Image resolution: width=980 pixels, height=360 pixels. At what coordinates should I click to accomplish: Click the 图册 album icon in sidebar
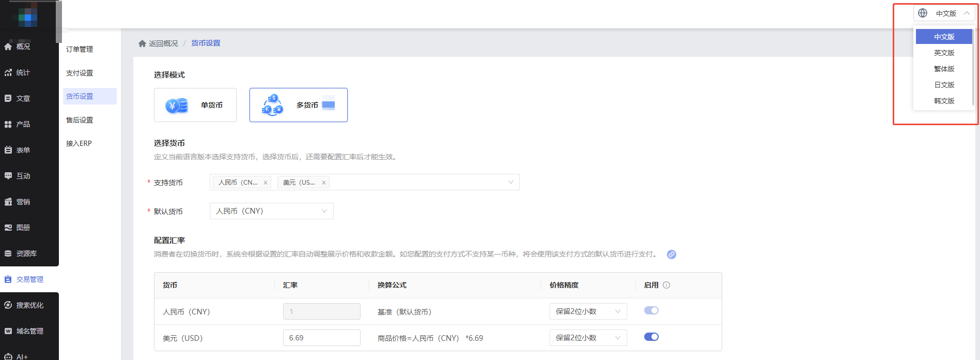[x=8, y=228]
